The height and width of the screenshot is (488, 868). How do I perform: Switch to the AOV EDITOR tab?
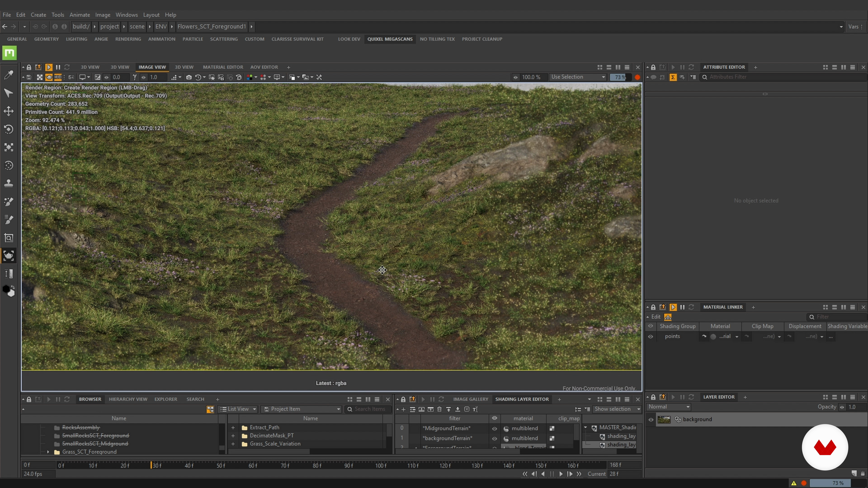[264, 67]
